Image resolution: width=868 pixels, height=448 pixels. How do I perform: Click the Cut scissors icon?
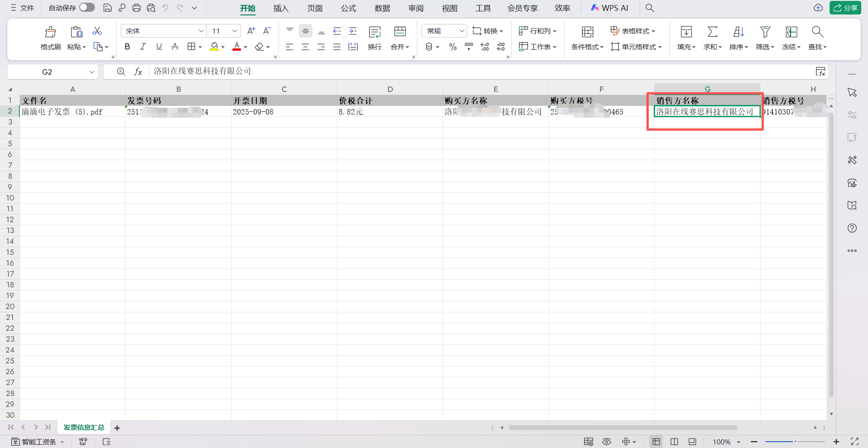(x=97, y=31)
